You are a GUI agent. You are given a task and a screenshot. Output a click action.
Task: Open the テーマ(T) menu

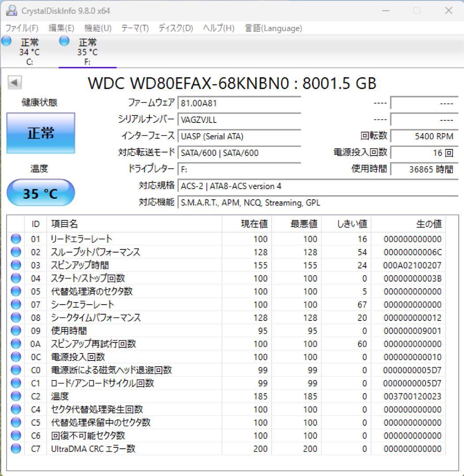(135, 28)
